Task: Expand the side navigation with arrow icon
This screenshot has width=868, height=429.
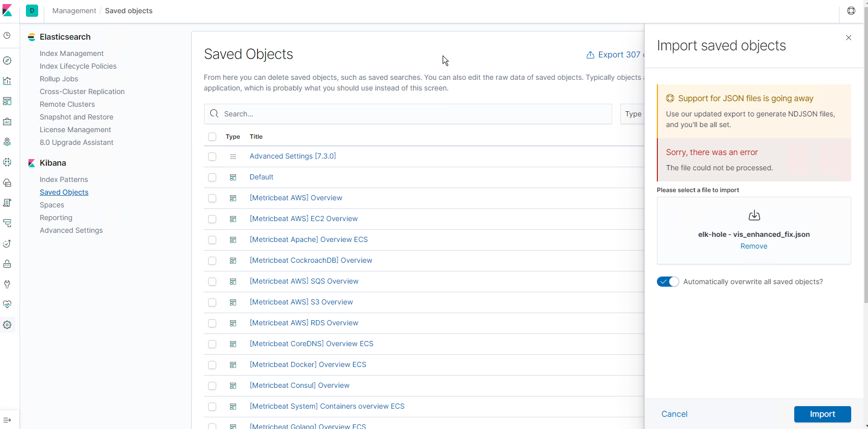Action: pos(7,420)
